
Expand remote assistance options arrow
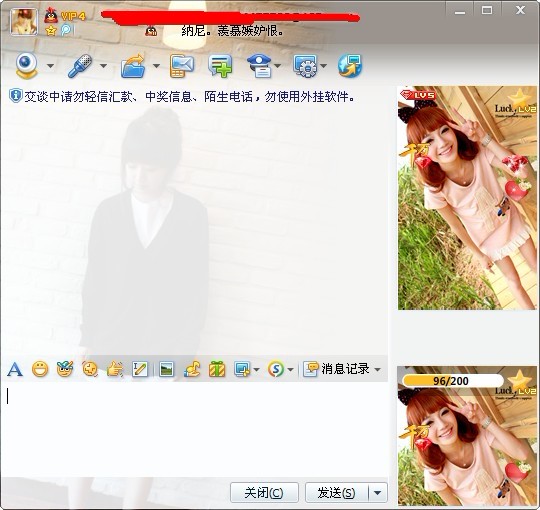pos(323,66)
